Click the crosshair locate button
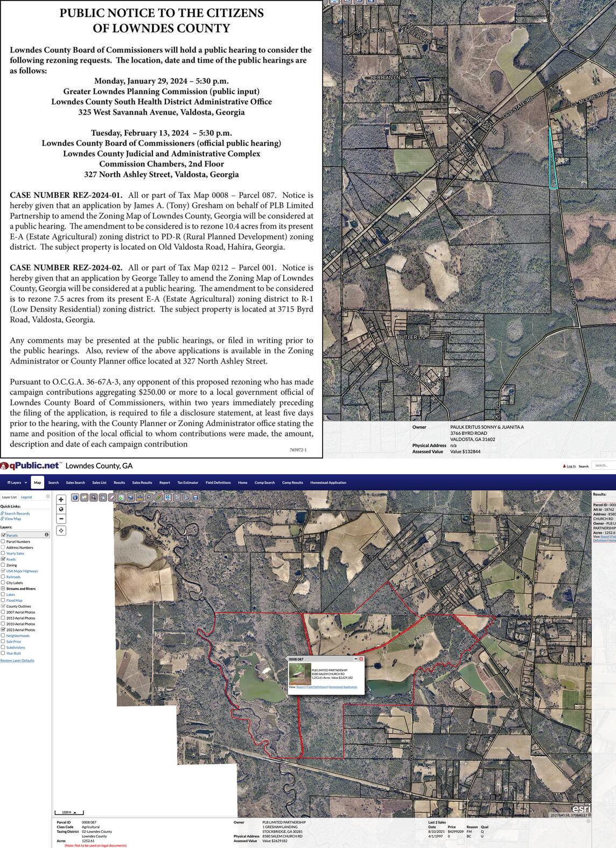The image size is (616, 848). point(61,531)
